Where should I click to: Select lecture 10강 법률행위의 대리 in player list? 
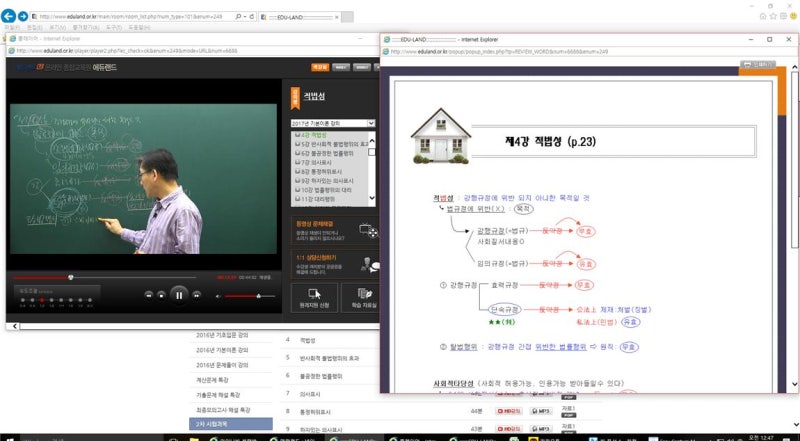323,190
